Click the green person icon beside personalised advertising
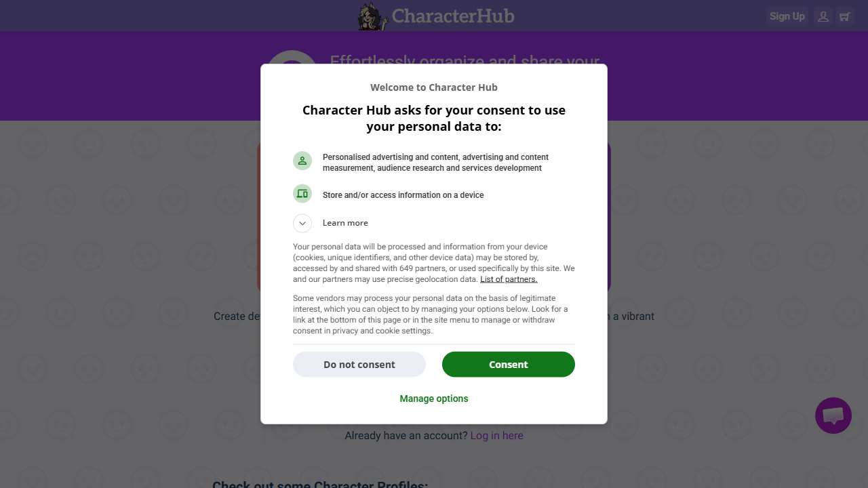The width and height of the screenshot is (868, 488). 302,161
